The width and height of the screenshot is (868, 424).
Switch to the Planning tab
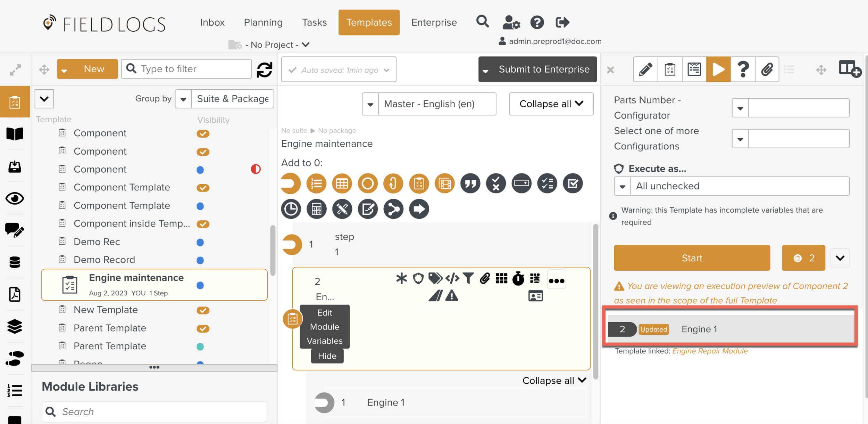263,23
